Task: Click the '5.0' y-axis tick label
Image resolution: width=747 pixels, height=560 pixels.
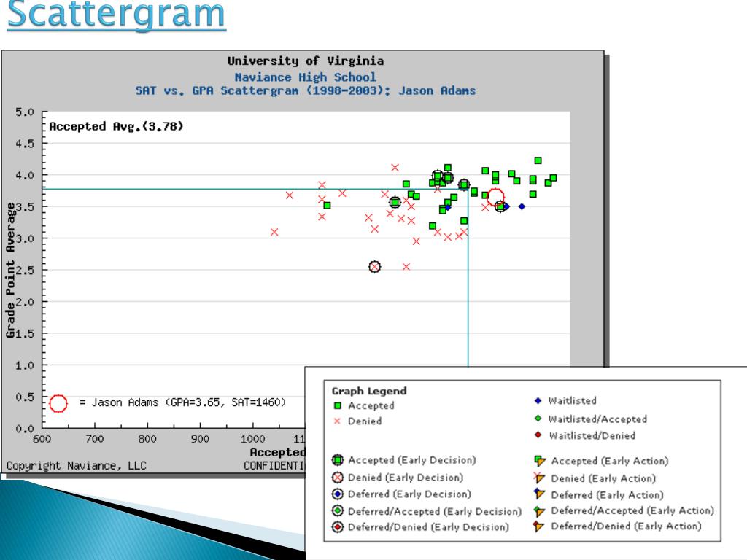Action: [x=25, y=112]
